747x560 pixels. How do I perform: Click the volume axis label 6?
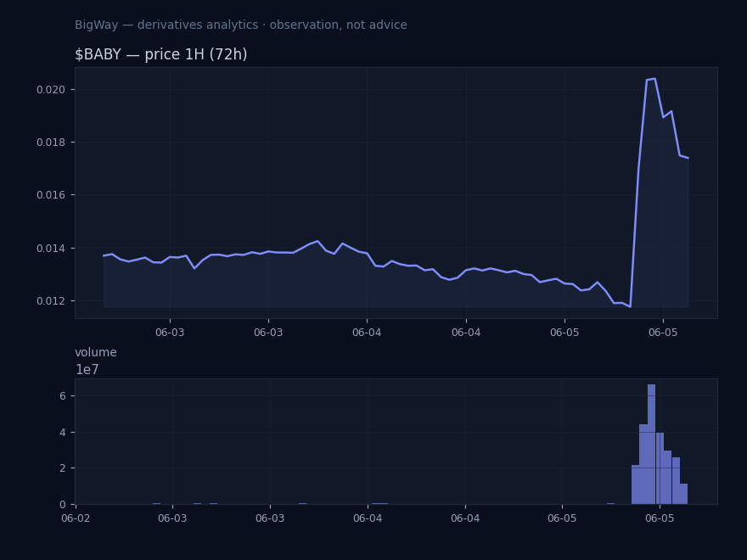[63, 395]
